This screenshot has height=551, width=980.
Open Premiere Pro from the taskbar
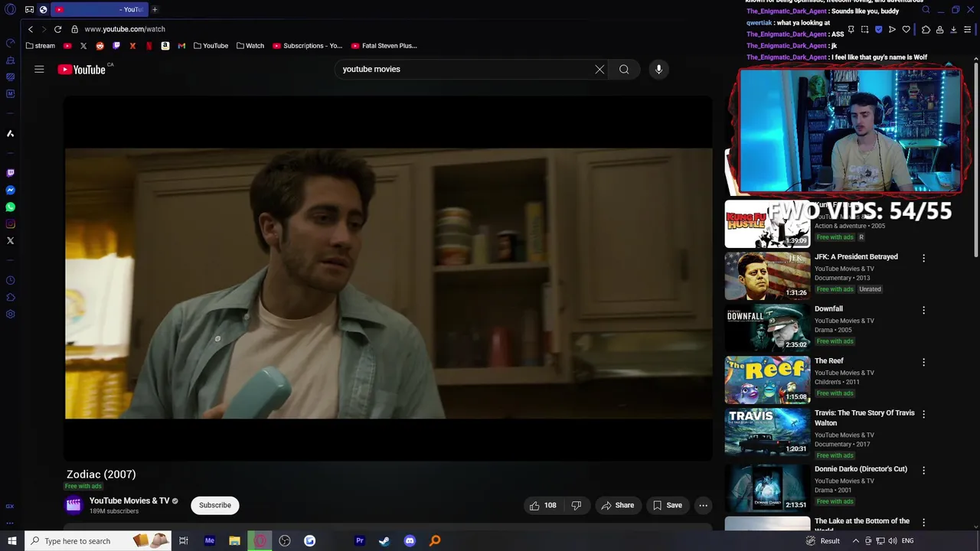359,541
